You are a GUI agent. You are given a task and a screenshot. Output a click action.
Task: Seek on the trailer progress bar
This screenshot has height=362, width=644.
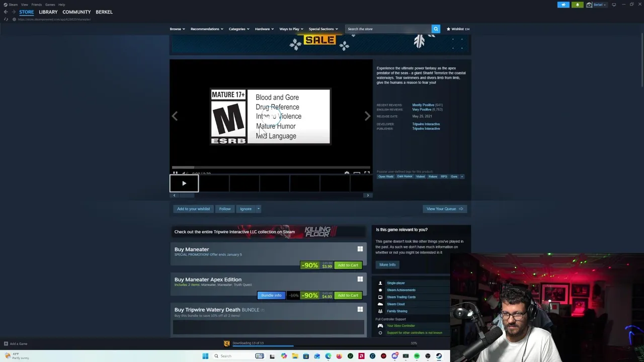click(x=271, y=167)
